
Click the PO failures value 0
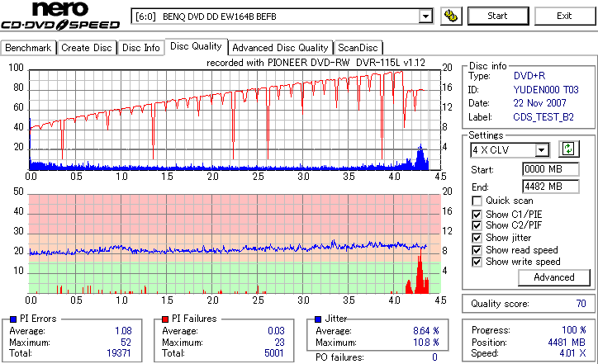click(x=434, y=357)
